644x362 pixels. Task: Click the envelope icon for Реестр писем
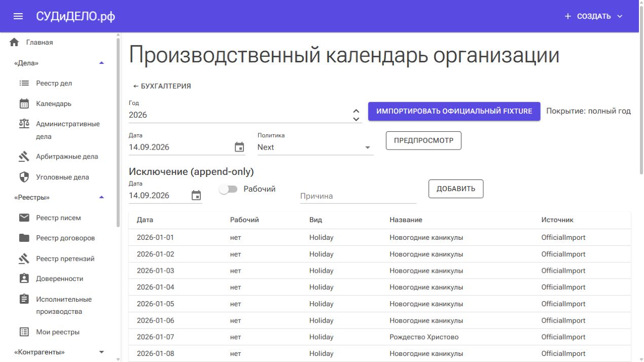[x=24, y=218]
